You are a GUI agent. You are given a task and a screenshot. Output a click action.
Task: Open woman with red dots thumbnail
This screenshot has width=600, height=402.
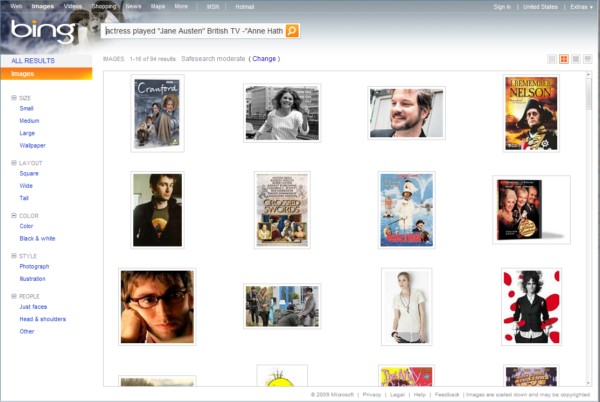pos(531,307)
